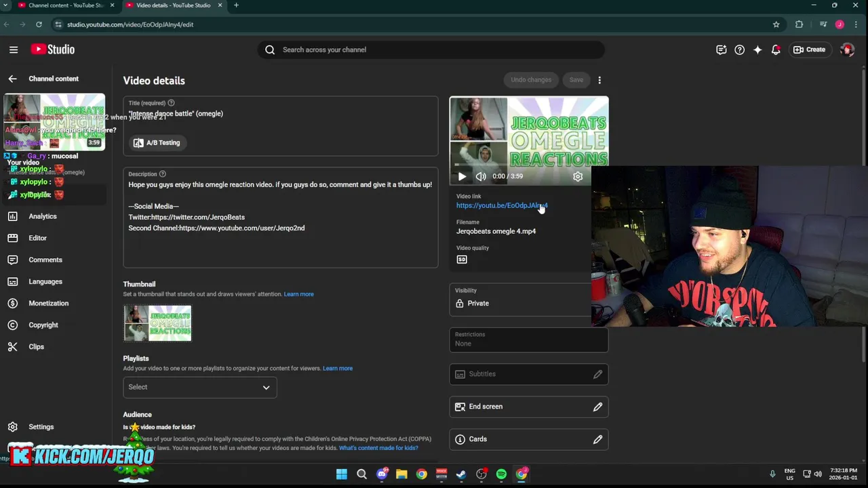
Task: Click into the Title text field
Action: (x=281, y=114)
